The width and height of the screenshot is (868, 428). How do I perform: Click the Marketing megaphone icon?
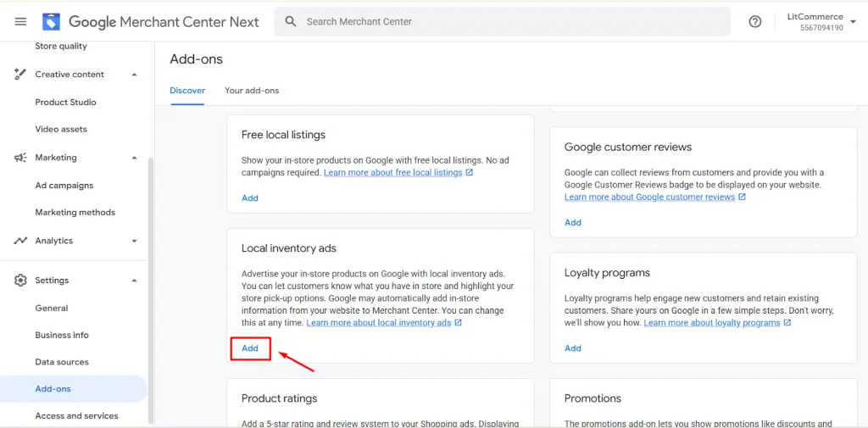click(20, 158)
